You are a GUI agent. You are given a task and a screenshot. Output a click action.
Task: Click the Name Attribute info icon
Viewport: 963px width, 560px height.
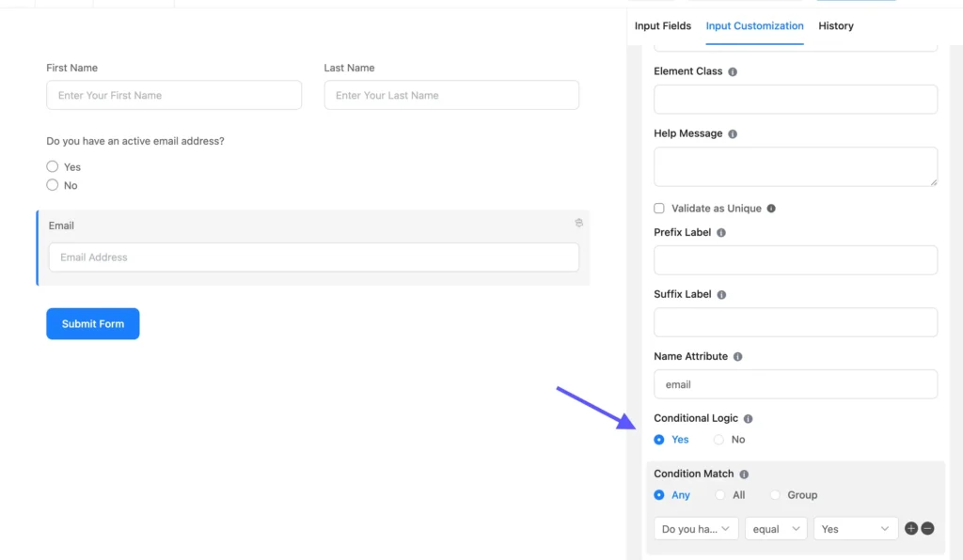(x=739, y=356)
